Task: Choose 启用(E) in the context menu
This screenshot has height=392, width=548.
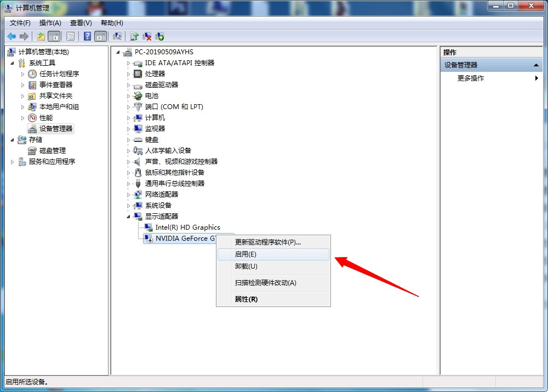Action: point(273,254)
